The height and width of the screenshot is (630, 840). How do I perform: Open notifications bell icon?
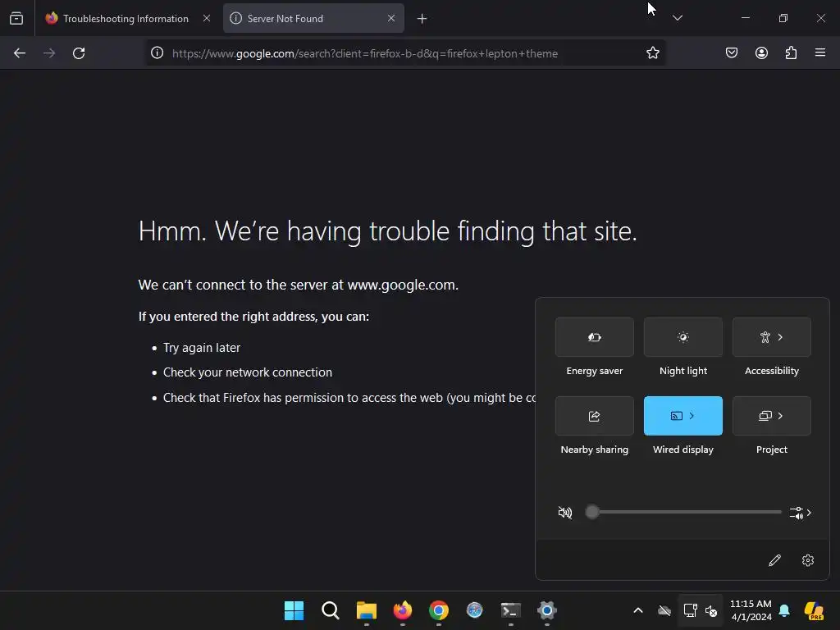[x=784, y=610]
